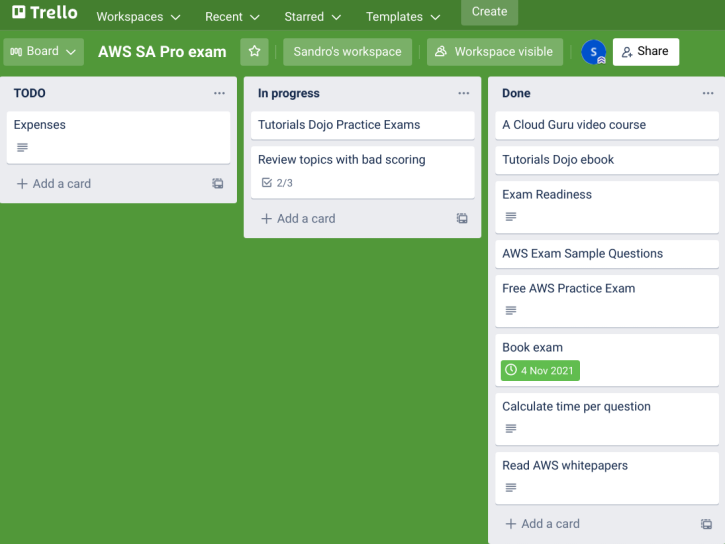Click the Trello logo home icon

(44, 12)
